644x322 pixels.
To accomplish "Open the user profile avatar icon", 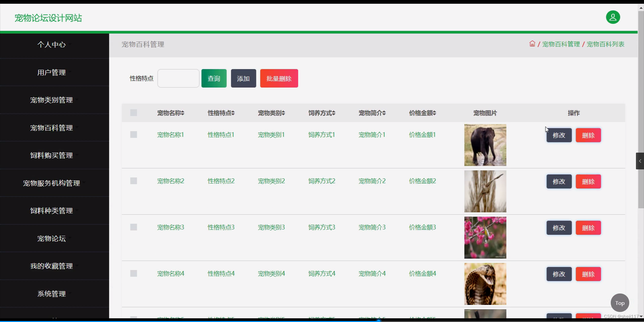I will coord(613,17).
